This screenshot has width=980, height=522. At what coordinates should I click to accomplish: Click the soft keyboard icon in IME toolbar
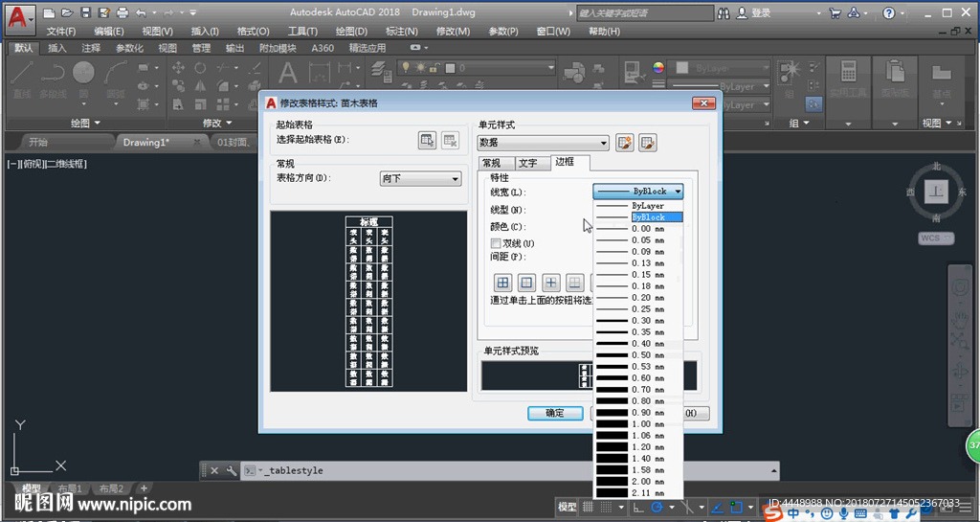click(860, 513)
